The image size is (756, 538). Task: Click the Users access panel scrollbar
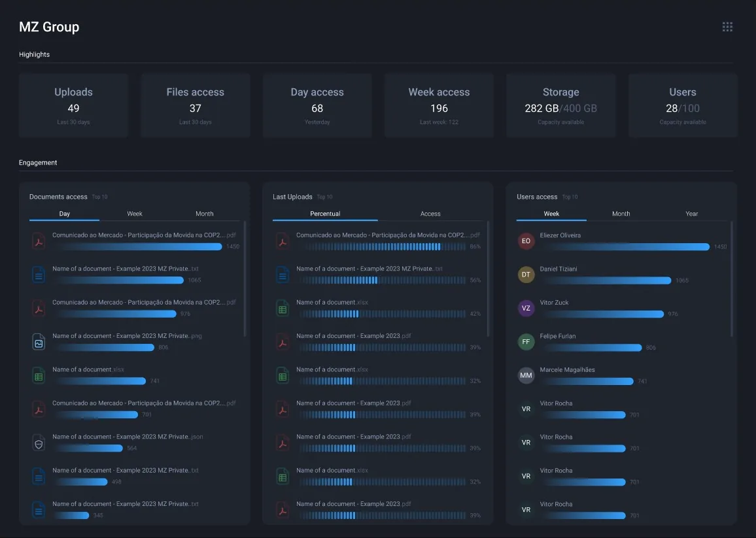pyautogui.click(x=731, y=278)
